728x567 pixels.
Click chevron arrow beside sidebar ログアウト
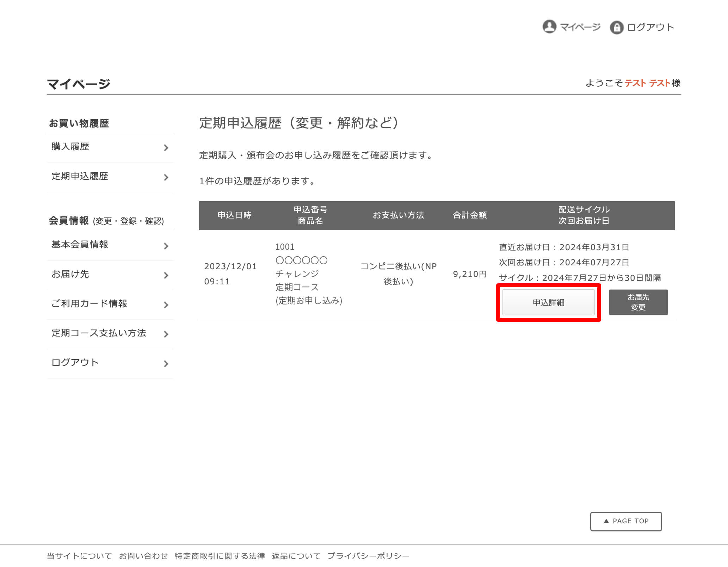coord(166,364)
